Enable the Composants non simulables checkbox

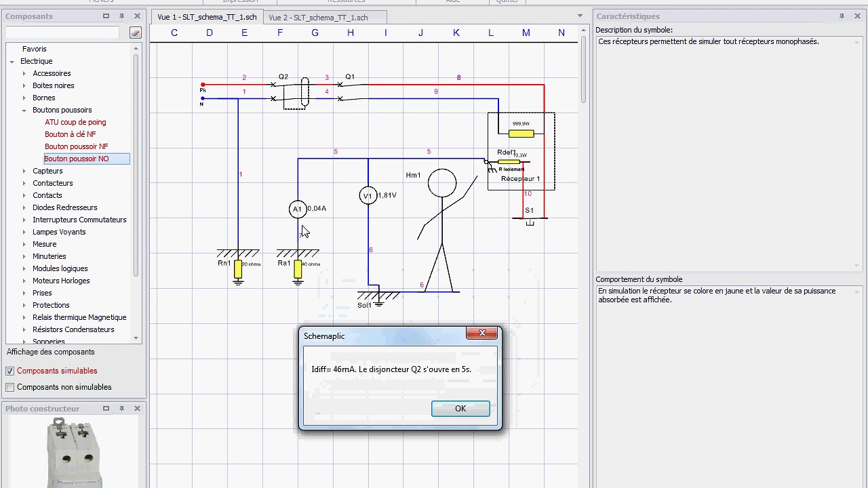9,387
